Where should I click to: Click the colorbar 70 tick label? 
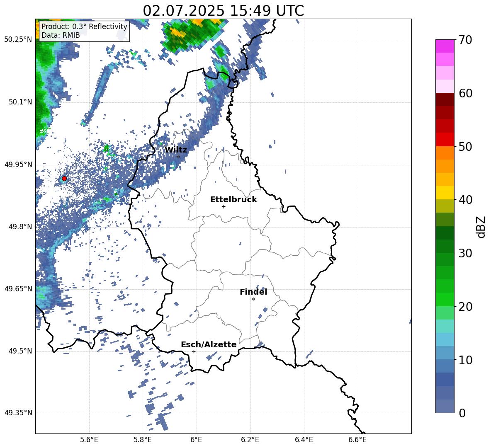coord(465,40)
